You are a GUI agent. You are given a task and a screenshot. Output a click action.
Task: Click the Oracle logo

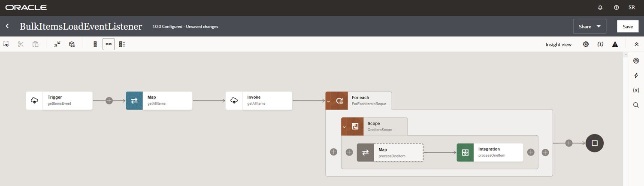26,8
